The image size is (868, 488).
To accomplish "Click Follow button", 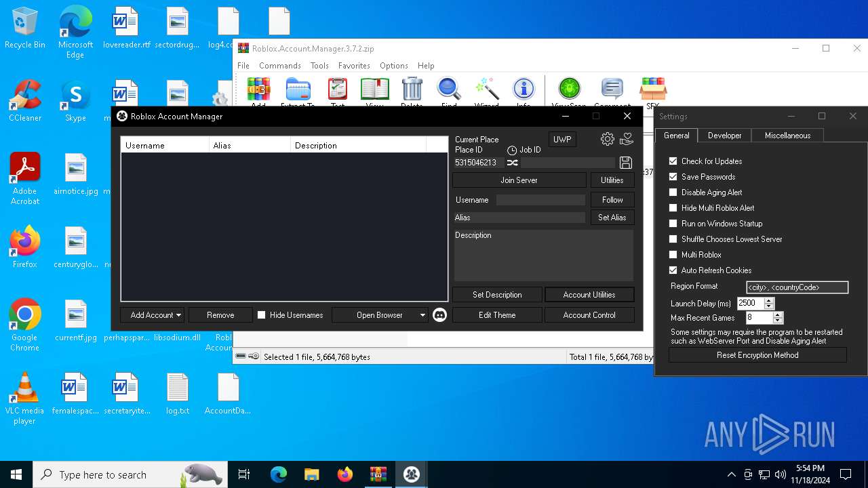I will 612,200.
